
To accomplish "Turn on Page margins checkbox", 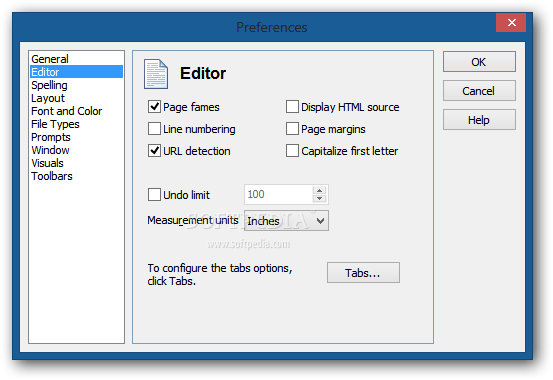I will pos(292,129).
